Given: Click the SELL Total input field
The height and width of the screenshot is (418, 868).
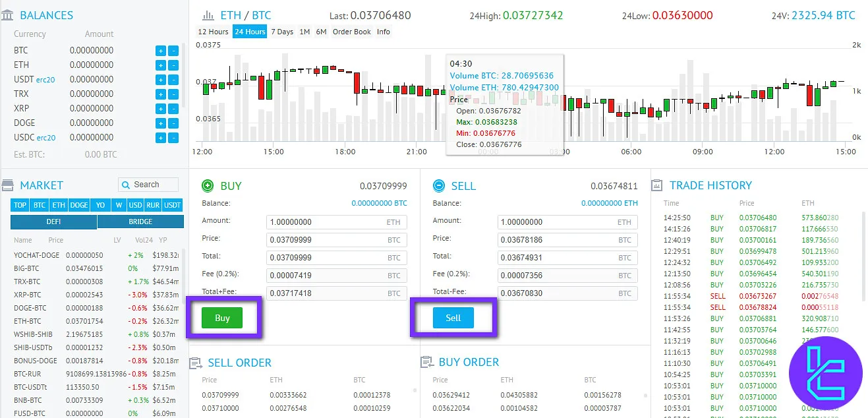Looking at the screenshot, I should [568, 258].
